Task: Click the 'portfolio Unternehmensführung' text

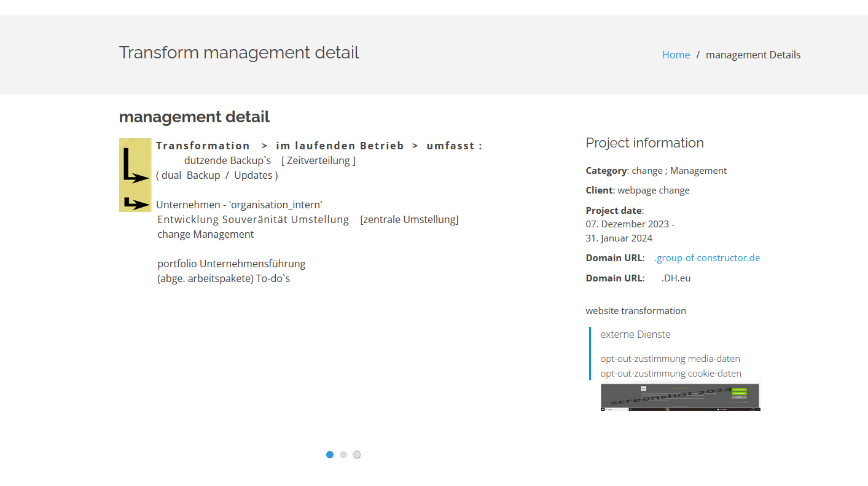Action: point(231,264)
